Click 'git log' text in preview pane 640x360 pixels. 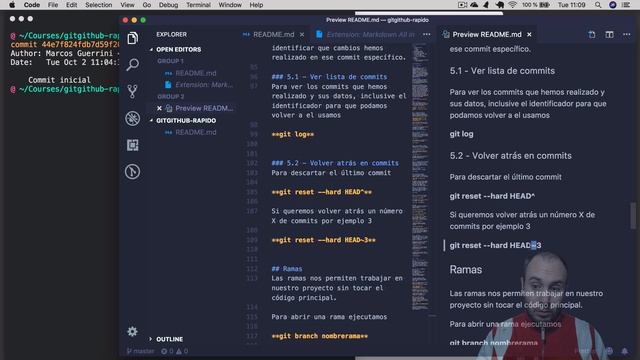(461, 134)
